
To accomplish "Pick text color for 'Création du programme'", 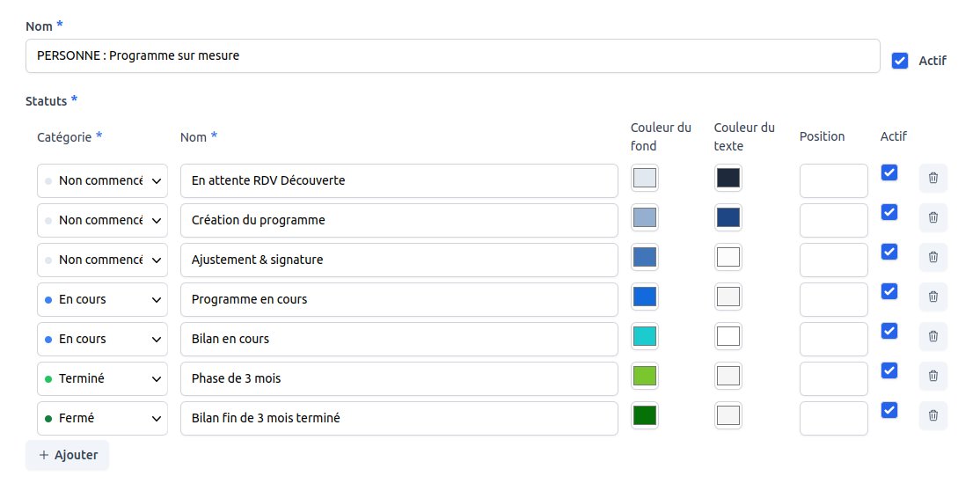I will [728, 217].
